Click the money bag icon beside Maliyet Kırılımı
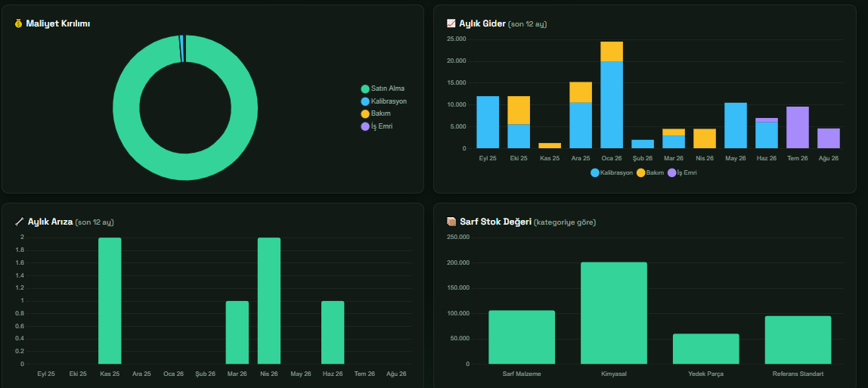868x388 pixels. (x=18, y=23)
